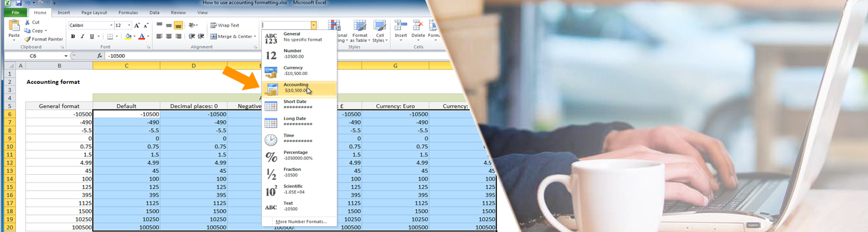Open the Calibri font name dropdown
This screenshot has width=868, height=232.
111,25
